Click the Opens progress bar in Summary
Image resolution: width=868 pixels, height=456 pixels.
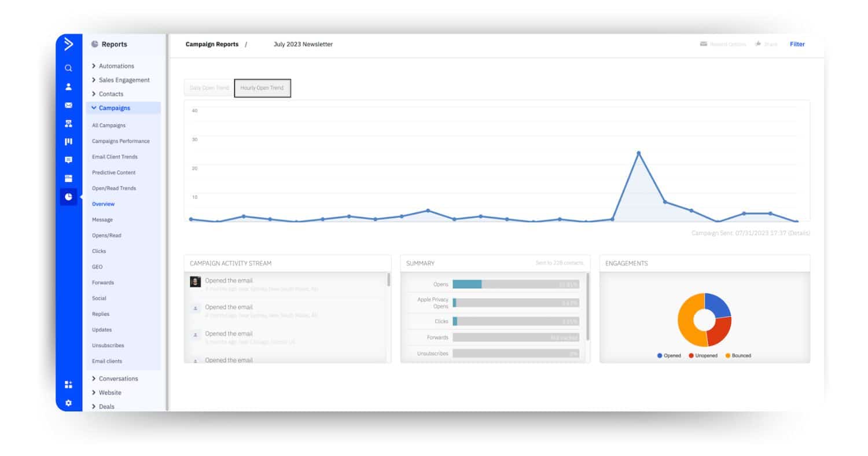[516, 284]
